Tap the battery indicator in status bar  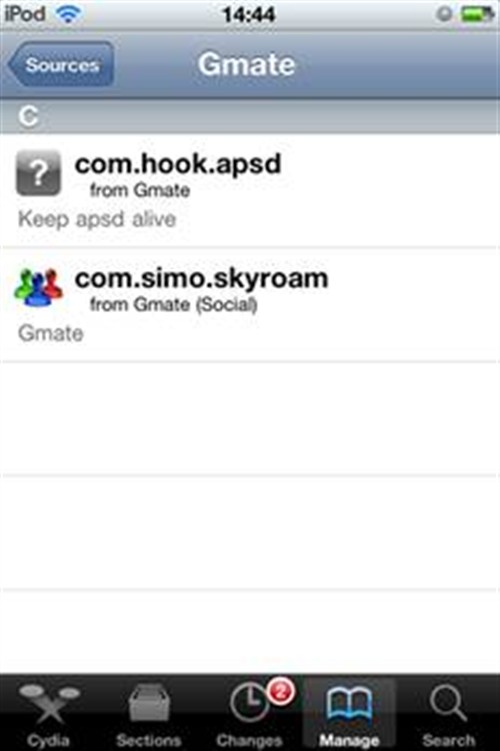point(477,14)
